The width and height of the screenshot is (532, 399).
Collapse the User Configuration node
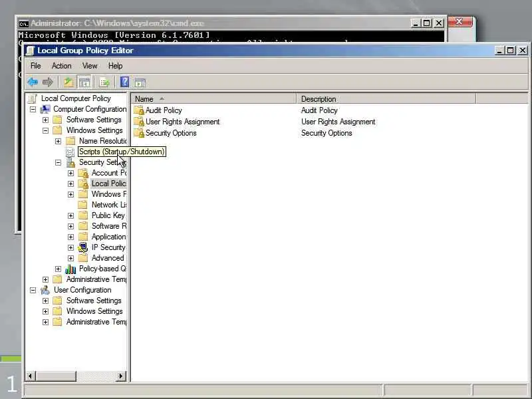pyautogui.click(x=33, y=290)
